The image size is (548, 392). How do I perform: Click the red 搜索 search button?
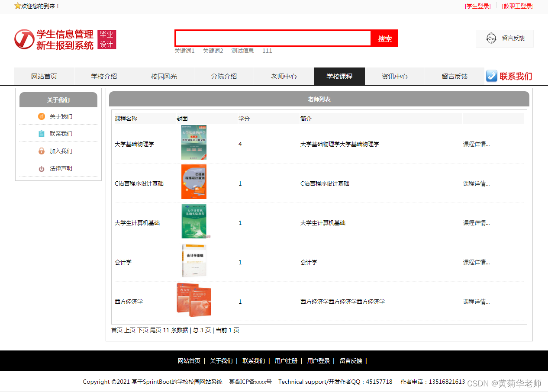pos(384,38)
